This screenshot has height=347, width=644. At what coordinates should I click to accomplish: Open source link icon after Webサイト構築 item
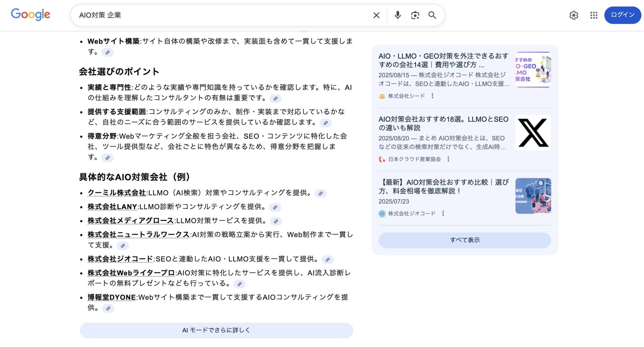[x=107, y=52]
